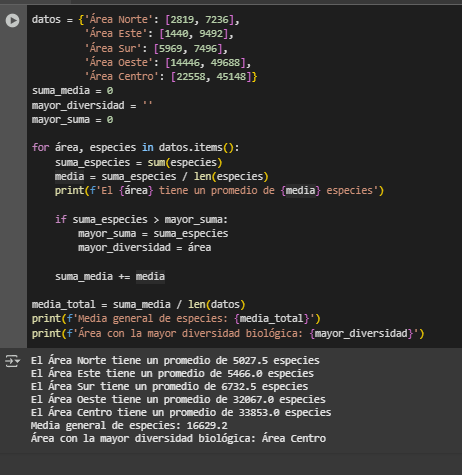This screenshot has height=475, width=462.
Task: Click the output 'Área Centro' result line
Action: (x=178, y=438)
